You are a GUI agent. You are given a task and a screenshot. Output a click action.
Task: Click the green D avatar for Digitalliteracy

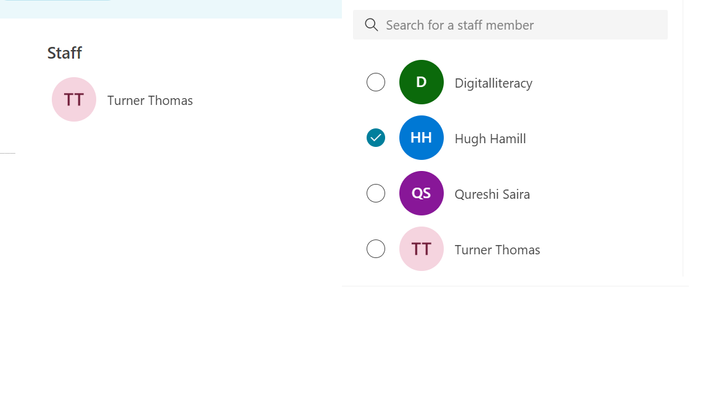[421, 82]
